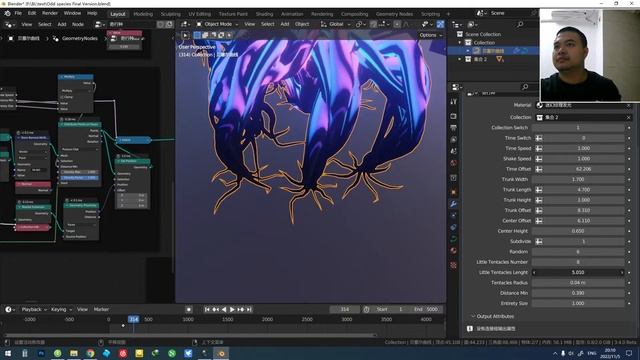The height and width of the screenshot is (360, 640).
Task: Open the 3D viewport Object menu
Action: tap(302, 24)
